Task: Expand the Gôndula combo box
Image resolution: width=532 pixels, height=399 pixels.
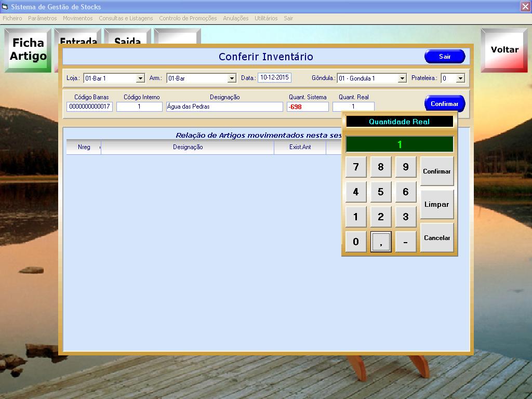Action: tap(402, 78)
